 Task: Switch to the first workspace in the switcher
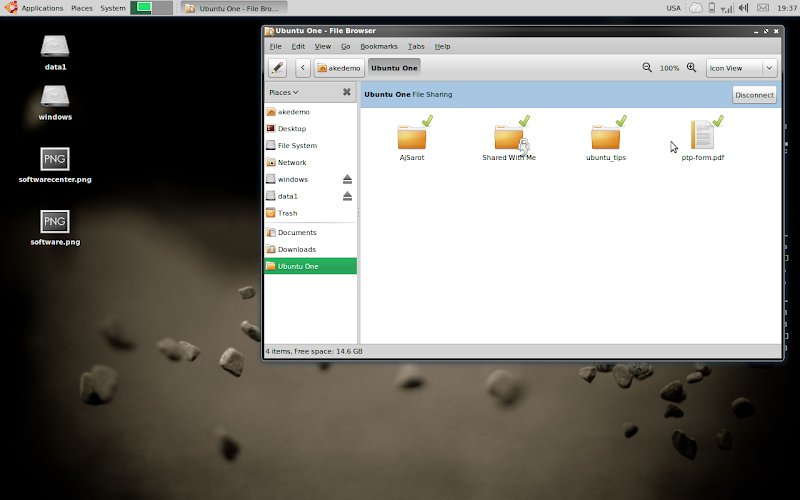141,8
